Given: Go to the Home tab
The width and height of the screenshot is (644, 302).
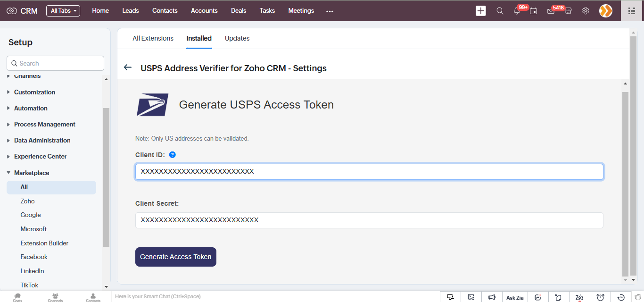Looking at the screenshot, I should 100,11.
